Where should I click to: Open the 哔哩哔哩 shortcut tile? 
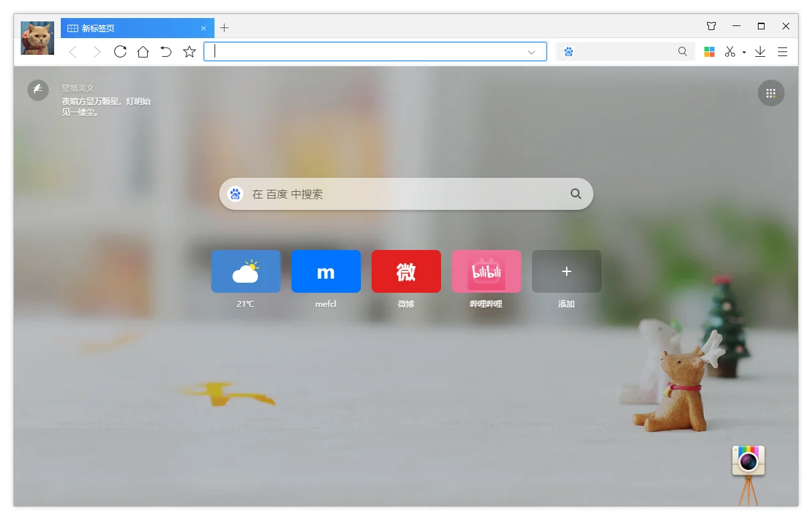point(487,271)
